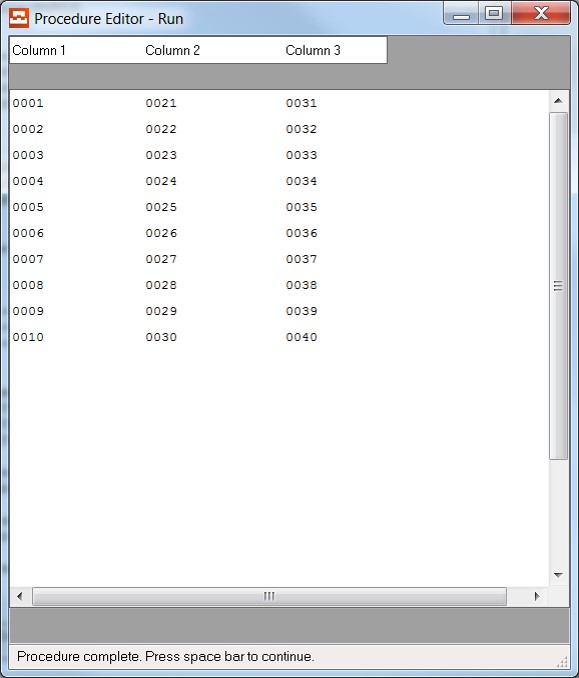Select value 0001 in Column 1
This screenshot has width=579, height=678.
point(28,103)
